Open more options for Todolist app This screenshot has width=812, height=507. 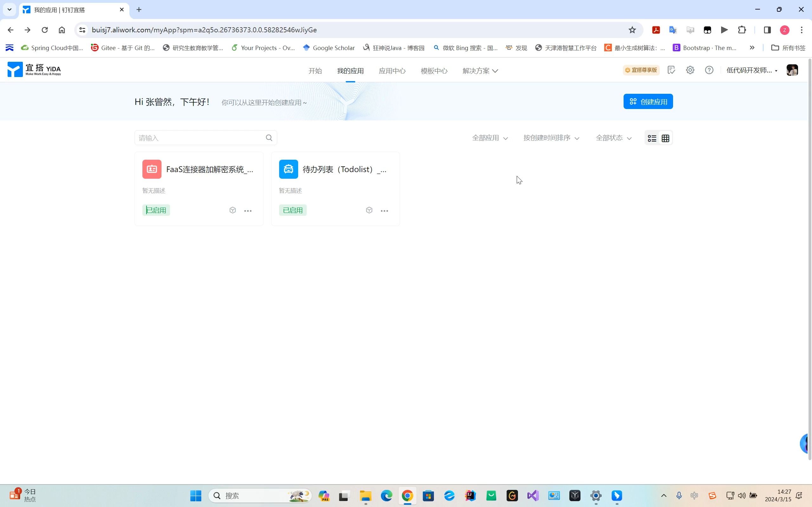[x=385, y=210]
